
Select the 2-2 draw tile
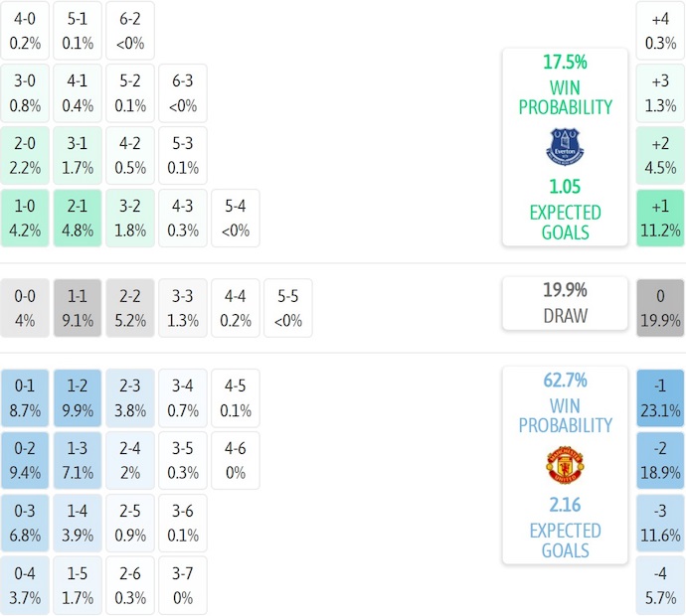click(x=130, y=308)
